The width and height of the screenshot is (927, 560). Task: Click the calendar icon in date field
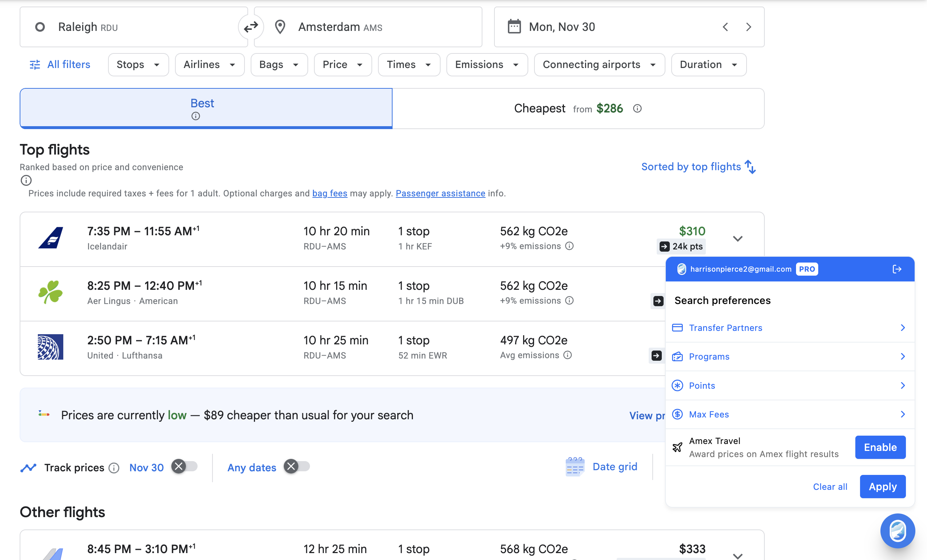[514, 27]
